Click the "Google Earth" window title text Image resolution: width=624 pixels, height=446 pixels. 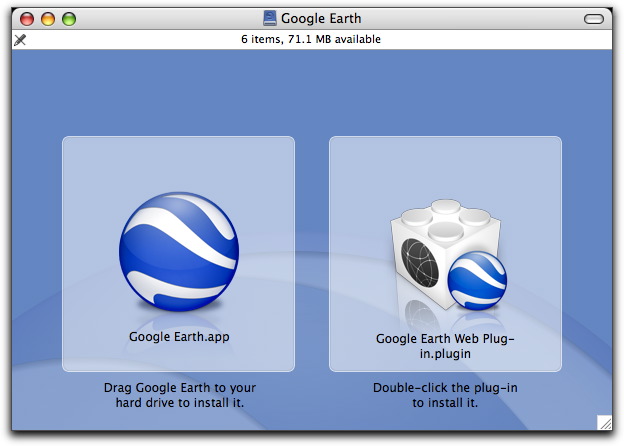[x=322, y=18]
